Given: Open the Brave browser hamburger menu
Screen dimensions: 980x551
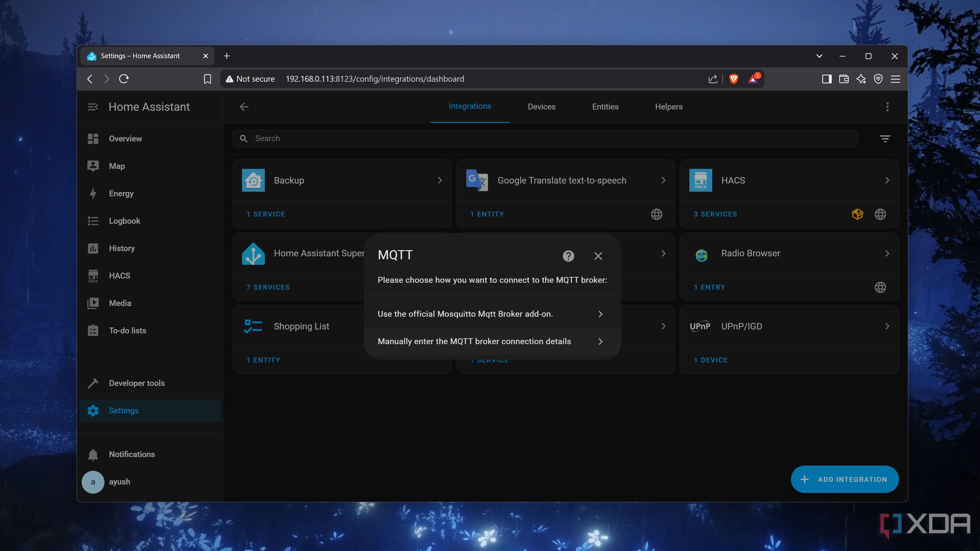Looking at the screenshot, I should coord(895,79).
